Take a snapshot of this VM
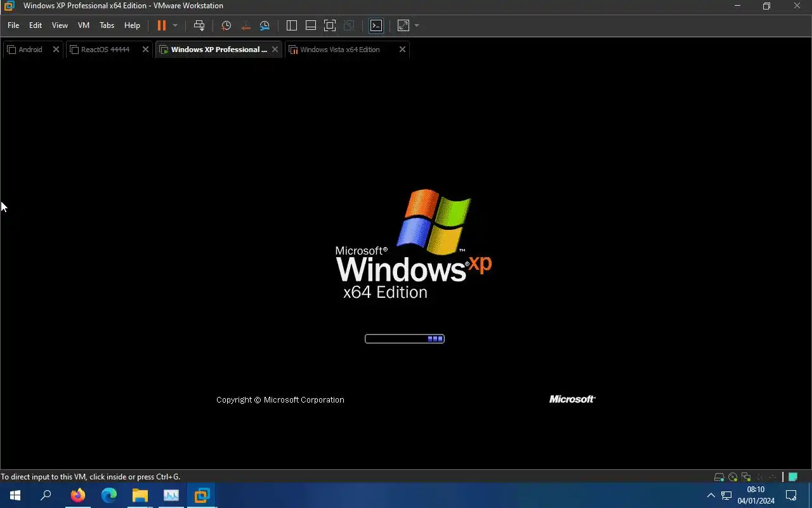The width and height of the screenshot is (812, 508). [226, 25]
